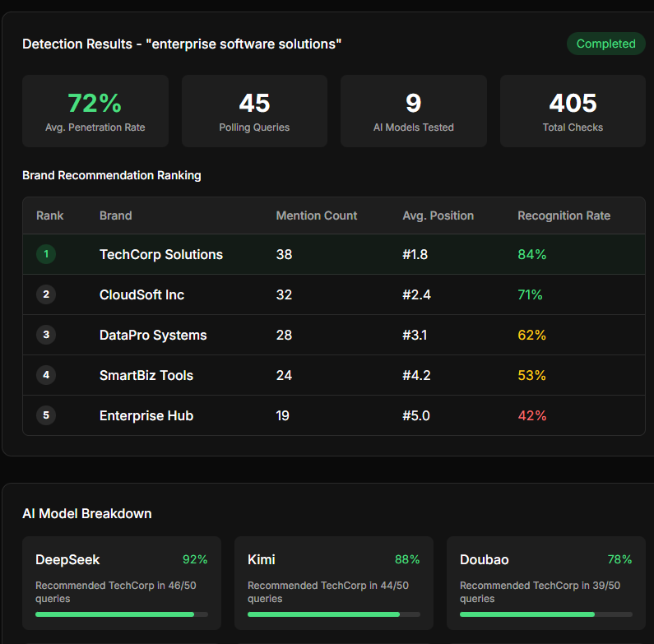Open the DeepSeek model card title
The width and height of the screenshot is (654, 644).
coord(67,560)
